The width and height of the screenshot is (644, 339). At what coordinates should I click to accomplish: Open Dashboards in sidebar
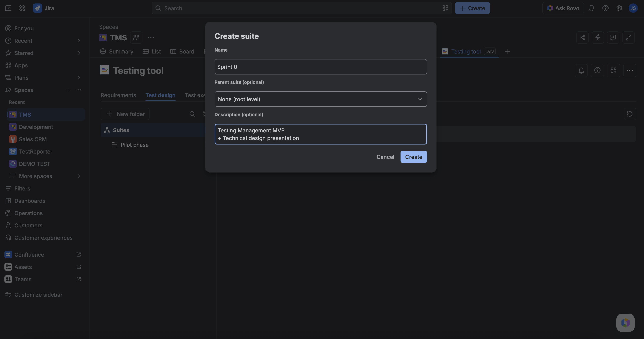[44, 201]
